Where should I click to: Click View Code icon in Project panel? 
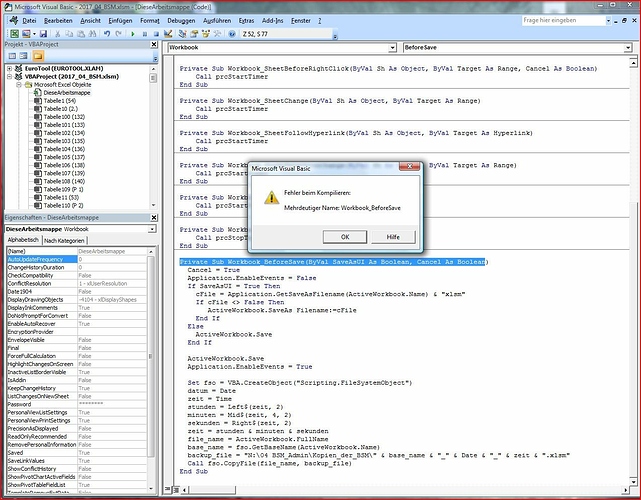pos(12,56)
